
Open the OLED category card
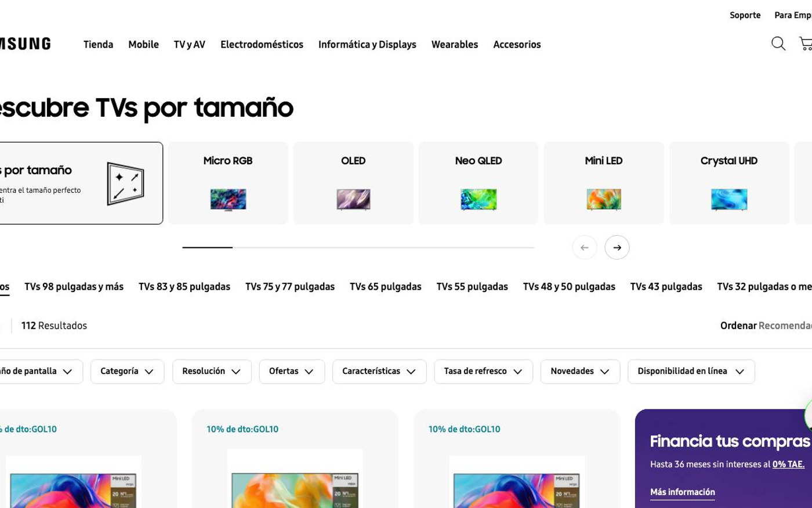click(353, 183)
